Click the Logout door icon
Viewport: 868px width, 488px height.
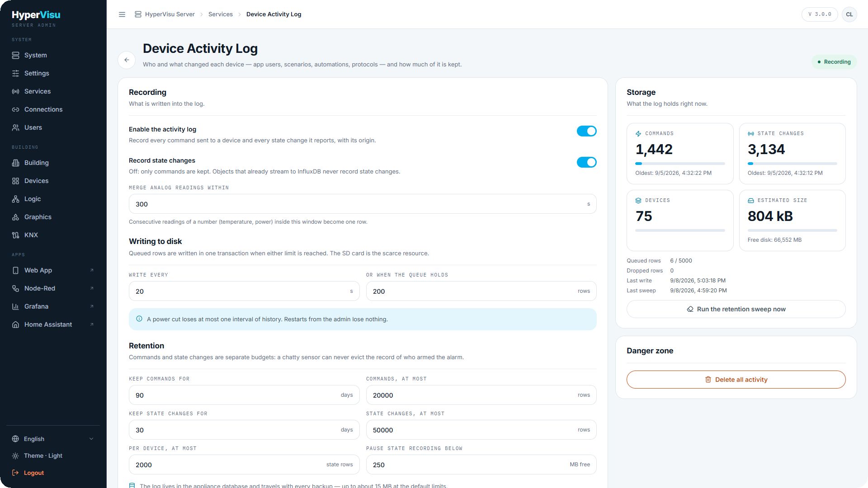coord(15,473)
